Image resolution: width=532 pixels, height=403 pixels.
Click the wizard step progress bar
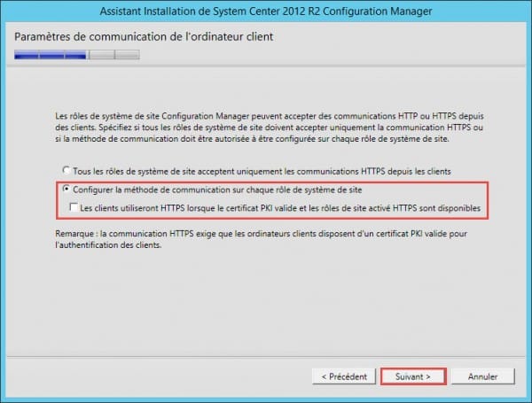[x=76, y=55]
